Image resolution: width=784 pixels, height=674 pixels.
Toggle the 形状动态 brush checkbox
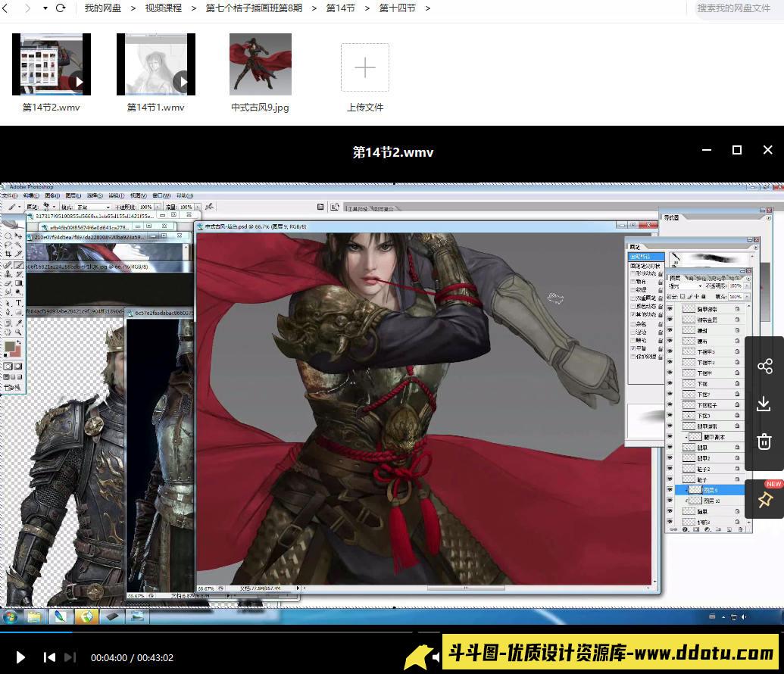click(x=633, y=273)
